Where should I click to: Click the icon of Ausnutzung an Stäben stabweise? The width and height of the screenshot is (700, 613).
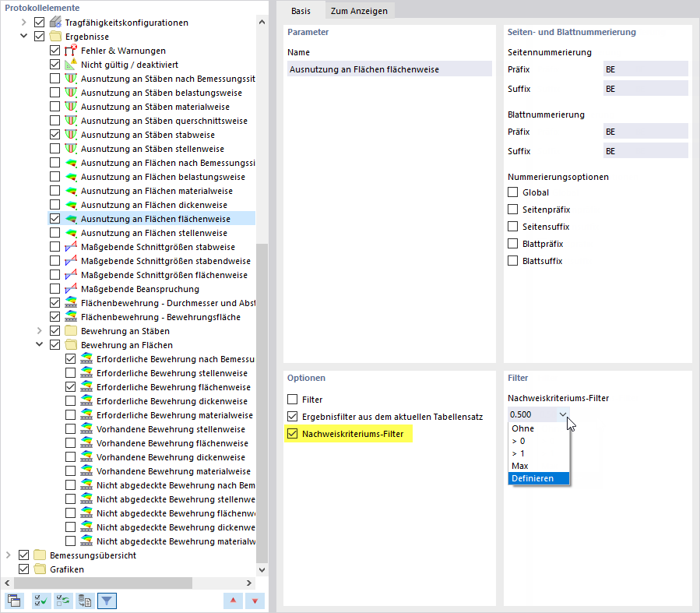[x=71, y=135]
